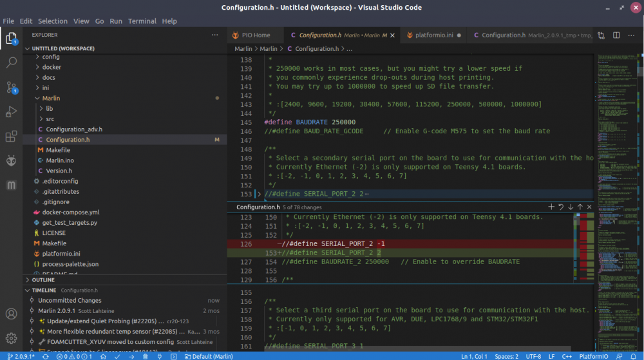This screenshot has height=360, width=644.
Task: Open the Search view
Action: pyautogui.click(x=11, y=62)
